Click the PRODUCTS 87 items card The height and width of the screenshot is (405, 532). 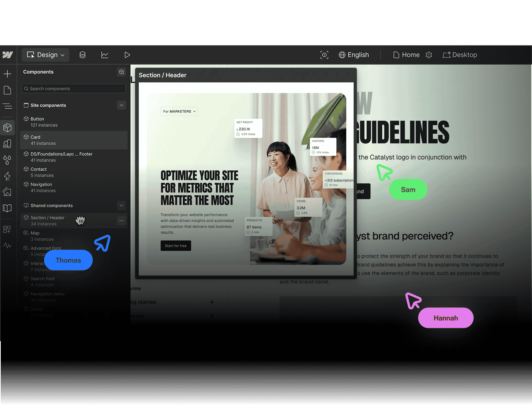tap(258, 226)
